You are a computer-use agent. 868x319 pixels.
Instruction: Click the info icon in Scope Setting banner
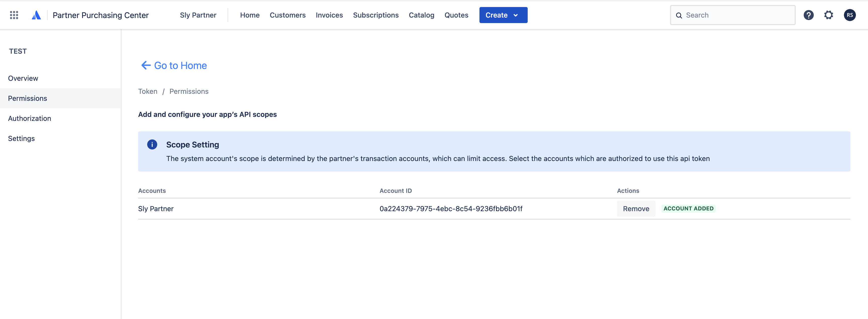pyautogui.click(x=152, y=144)
